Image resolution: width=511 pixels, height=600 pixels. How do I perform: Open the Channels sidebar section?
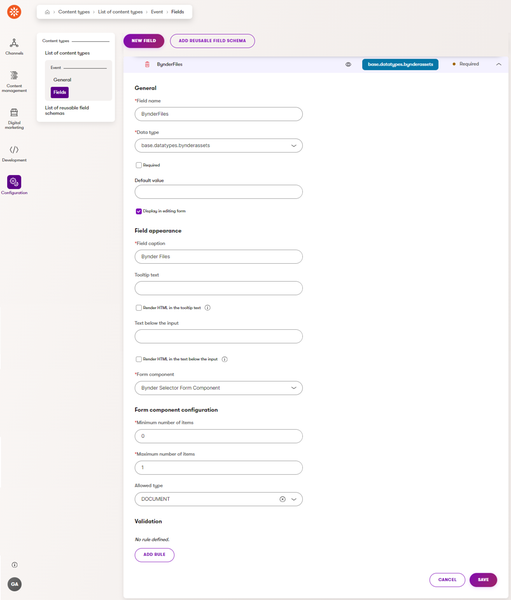(14, 47)
